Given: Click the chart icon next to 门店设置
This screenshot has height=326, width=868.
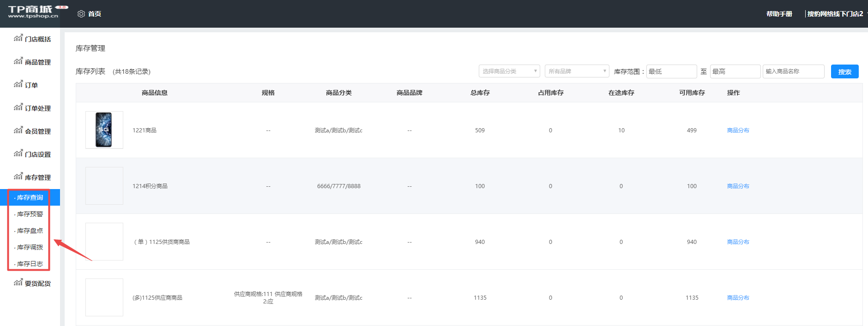Looking at the screenshot, I should (18, 153).
